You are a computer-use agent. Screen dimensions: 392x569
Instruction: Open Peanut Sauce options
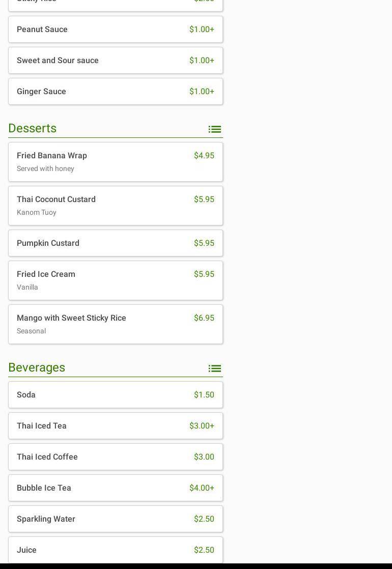[x=116, y=30]
